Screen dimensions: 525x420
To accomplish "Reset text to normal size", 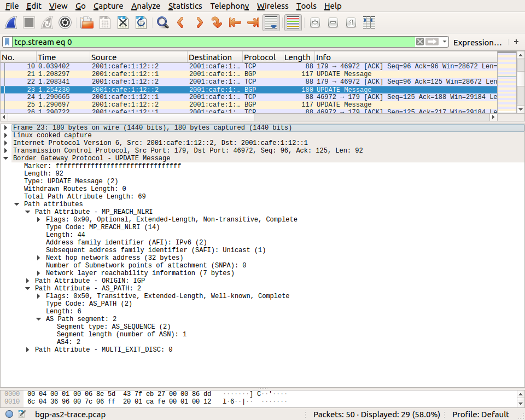I will (351, 23).
